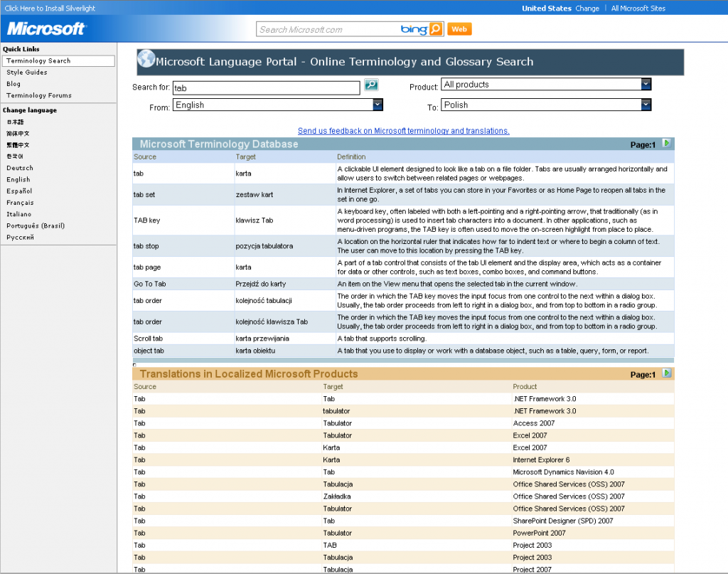Click the Search Microsoft.com input box
The image size is (728, 574).
pos(327,30)
